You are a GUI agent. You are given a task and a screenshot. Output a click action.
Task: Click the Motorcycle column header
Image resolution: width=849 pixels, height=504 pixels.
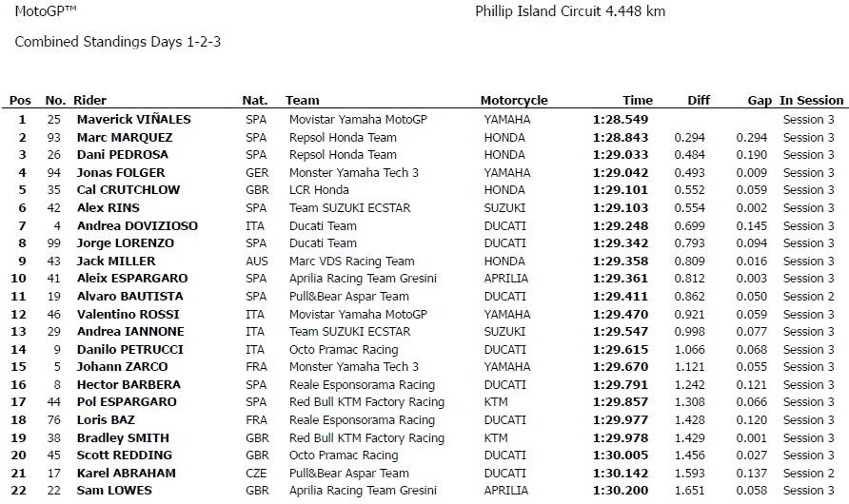(x=514, y=101)
